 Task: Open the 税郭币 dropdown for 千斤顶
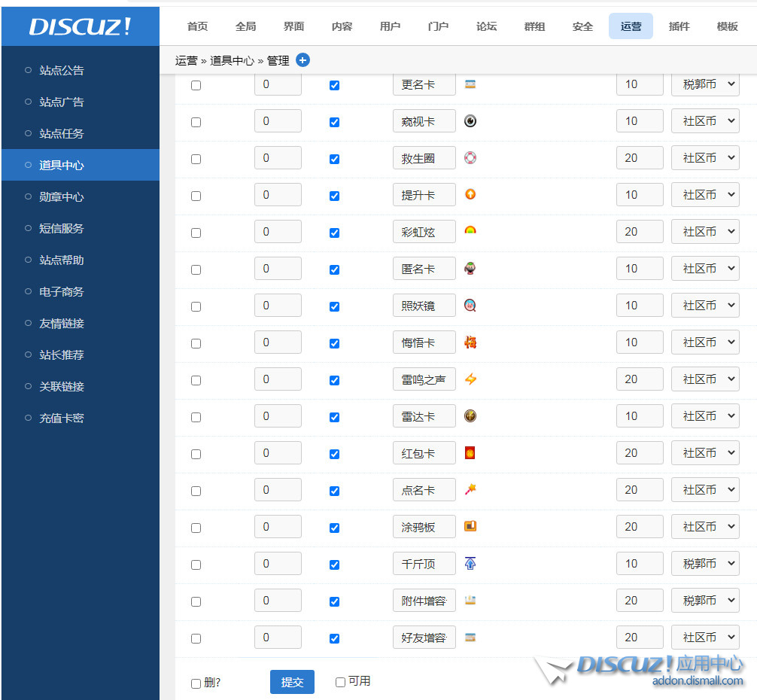pos(705,563)
